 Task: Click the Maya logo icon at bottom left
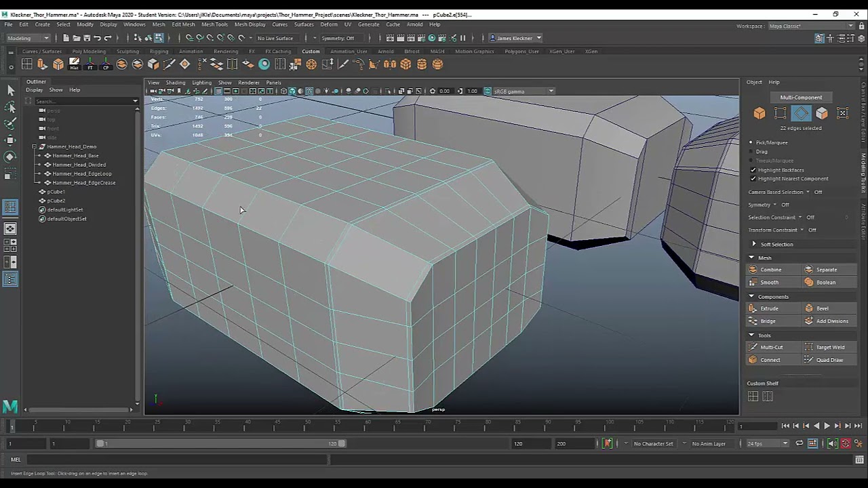click(x=10, y=407)
